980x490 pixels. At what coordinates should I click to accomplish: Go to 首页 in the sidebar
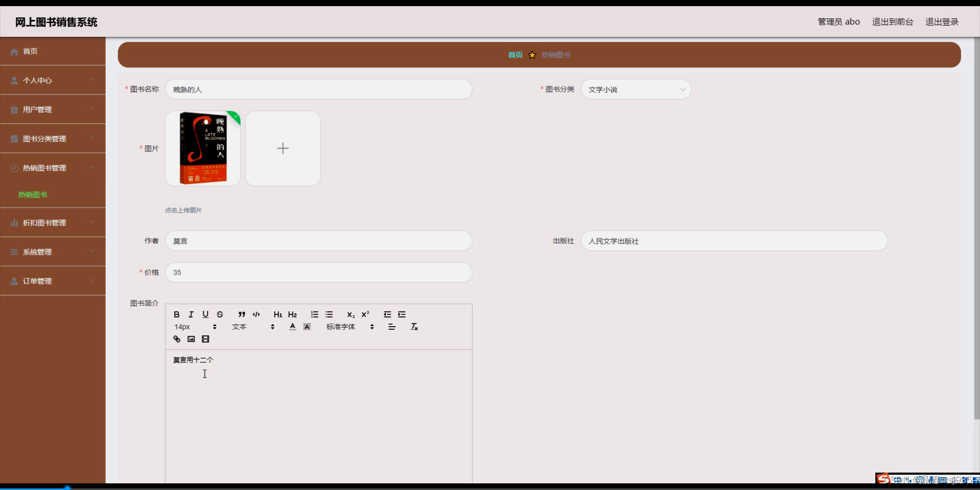coord(53,51)
